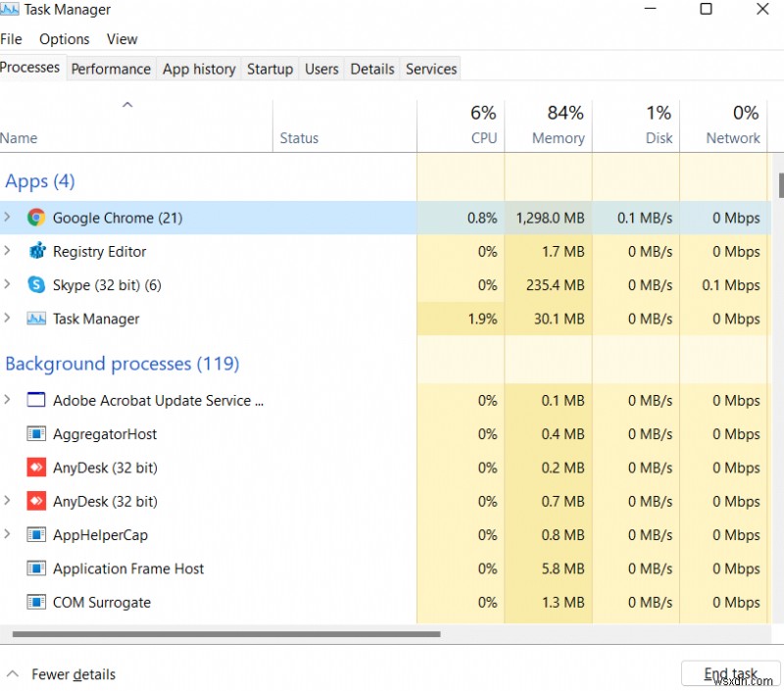Click the COM Surrogate process icon
Viewport: 784px width, 691px height.
coord(36,602)
